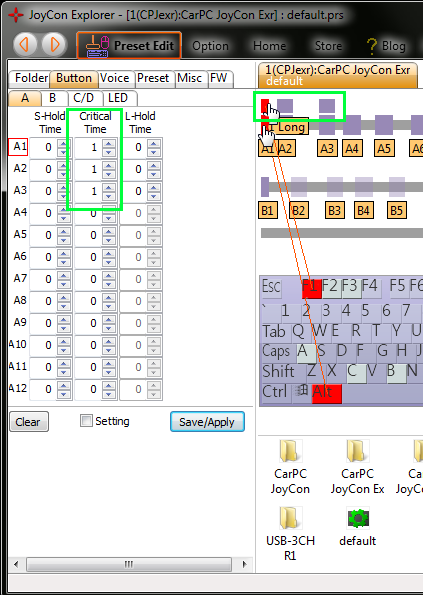Click the A2 Critical Time value field
The width and height of the screenshot is (423, 595).
[x=88, y=169]
